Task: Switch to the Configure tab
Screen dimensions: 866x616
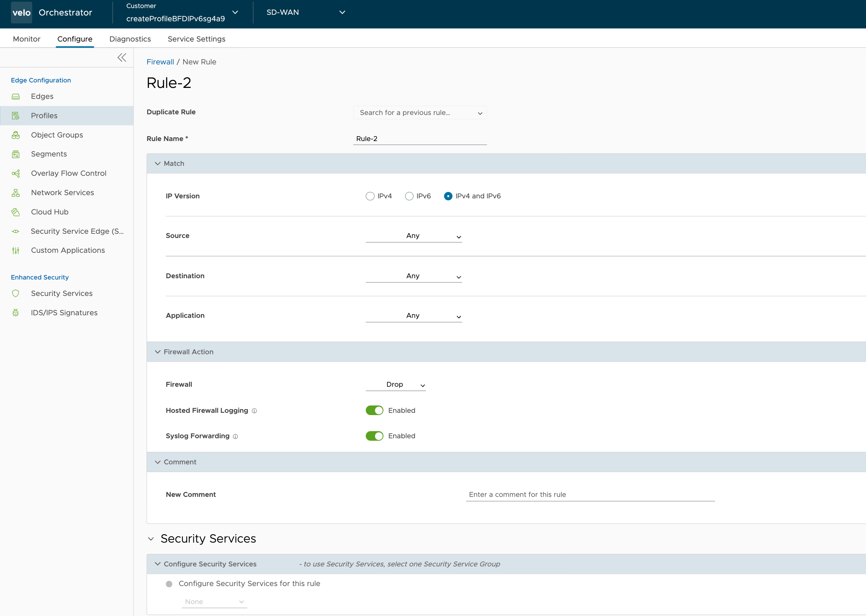Action: (75, 39)
